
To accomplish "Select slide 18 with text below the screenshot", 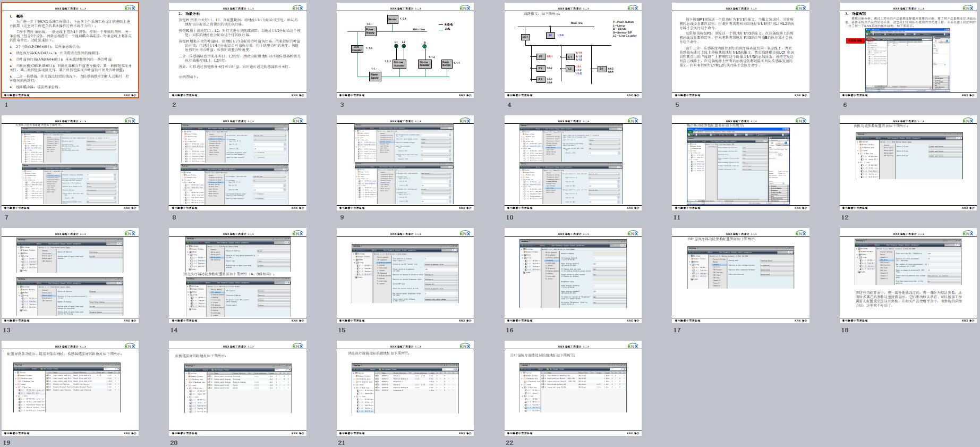I will (908, 276).
